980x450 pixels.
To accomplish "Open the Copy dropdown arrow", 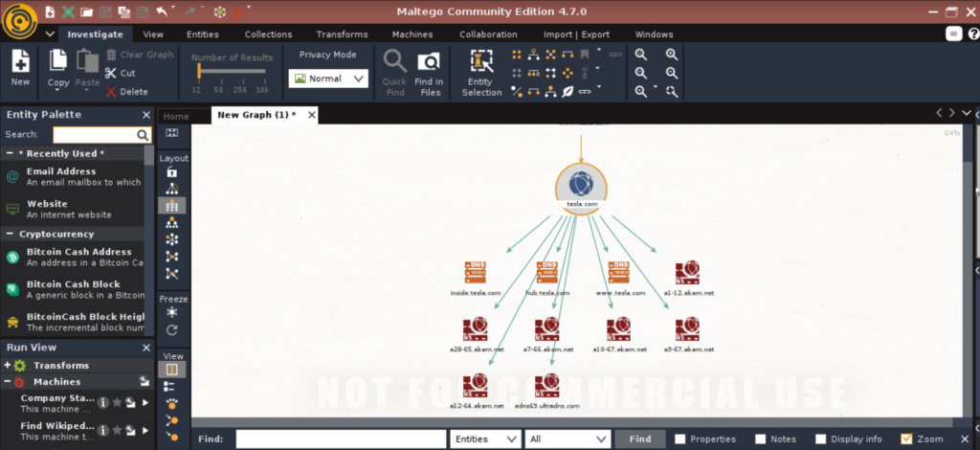I will pos(58,91).
